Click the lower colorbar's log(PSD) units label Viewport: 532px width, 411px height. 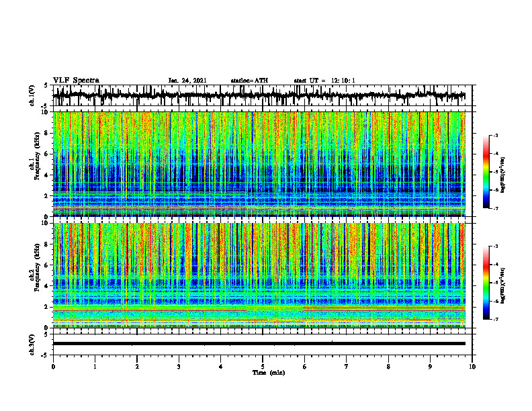[503, 285]
